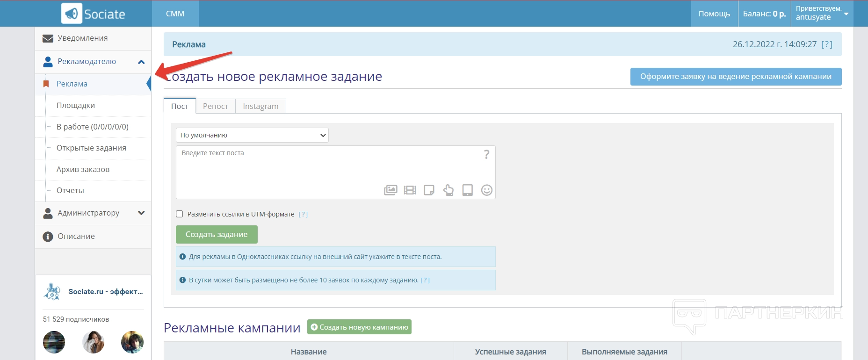Click the green Создать задание button
This screenshot has height=360, width=868.
click(x=217, y=234)
